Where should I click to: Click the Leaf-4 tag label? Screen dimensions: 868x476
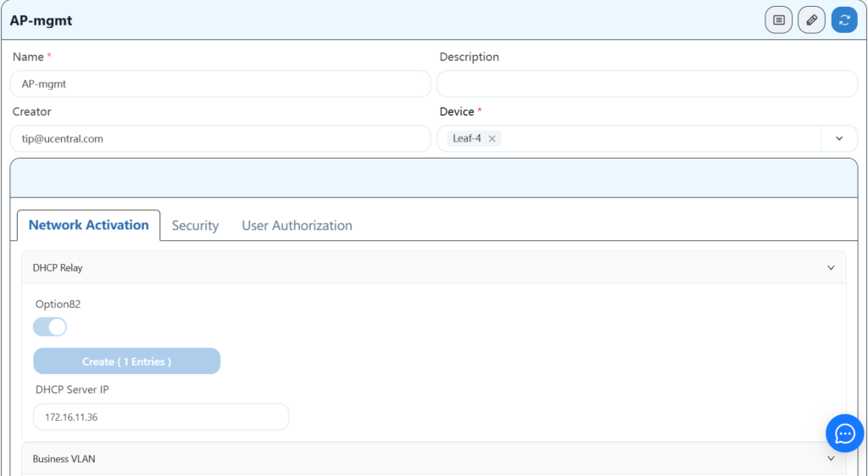pos(467,138)
